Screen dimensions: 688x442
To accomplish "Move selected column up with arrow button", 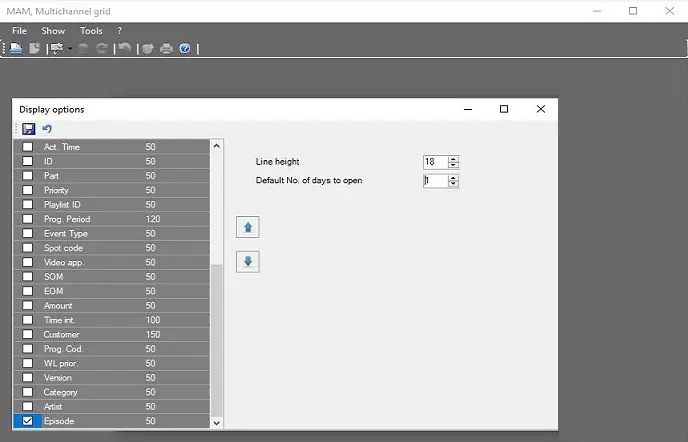I will pyautogui.click(x=248, y=227).
